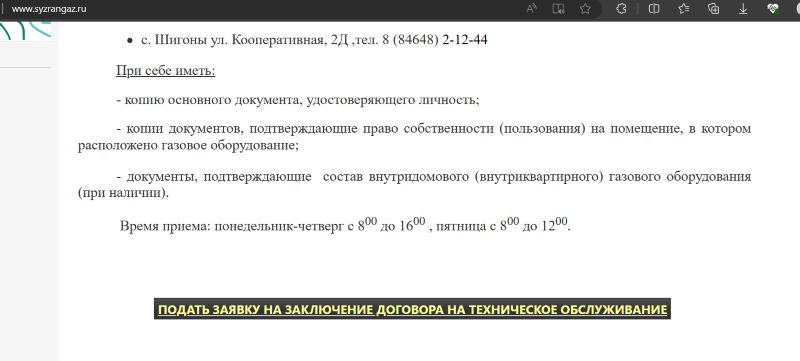800x361 pixels.
Task: Toggle Split screen view icon
Action: (x=654, y=9)
